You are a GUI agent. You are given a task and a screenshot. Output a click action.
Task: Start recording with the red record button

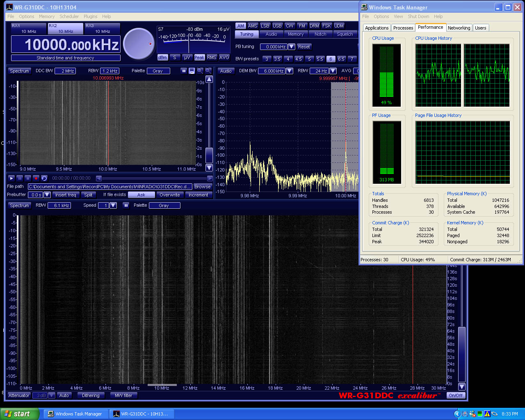pos(36,178)
